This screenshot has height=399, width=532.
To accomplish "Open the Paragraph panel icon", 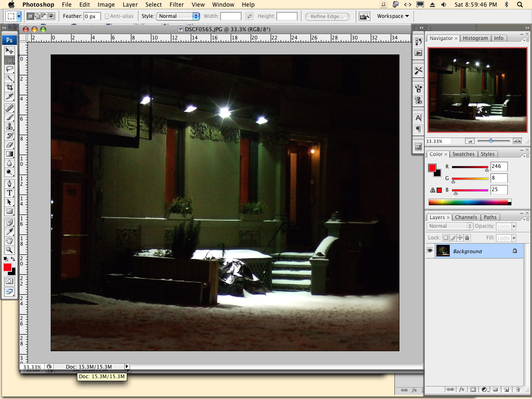I will click(419, 129).
